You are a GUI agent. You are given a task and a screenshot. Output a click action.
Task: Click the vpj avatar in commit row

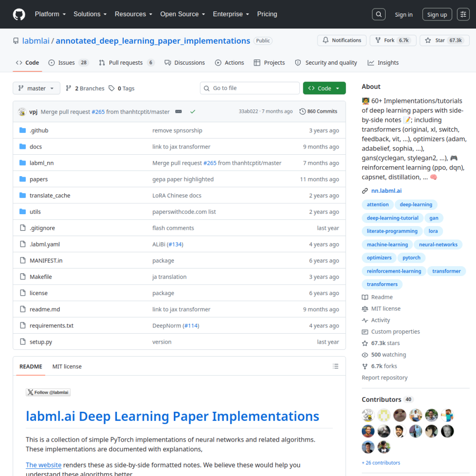click(22, 112)
